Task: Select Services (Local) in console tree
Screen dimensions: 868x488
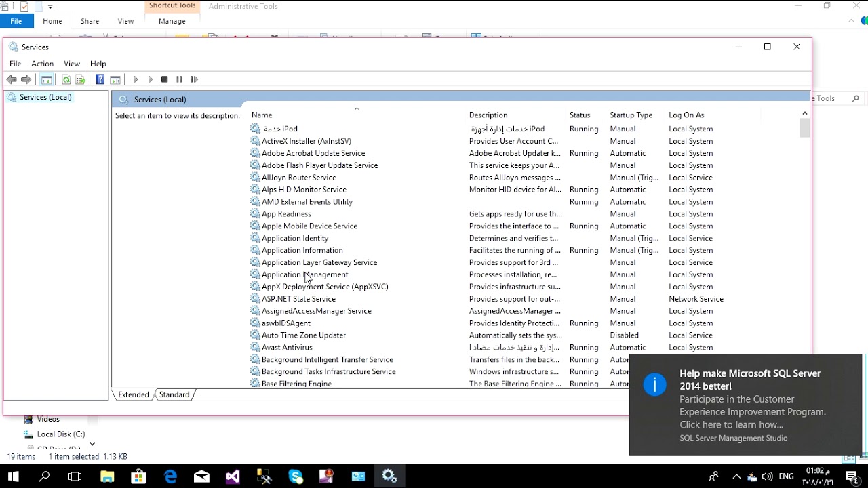Action: (45, 97)
